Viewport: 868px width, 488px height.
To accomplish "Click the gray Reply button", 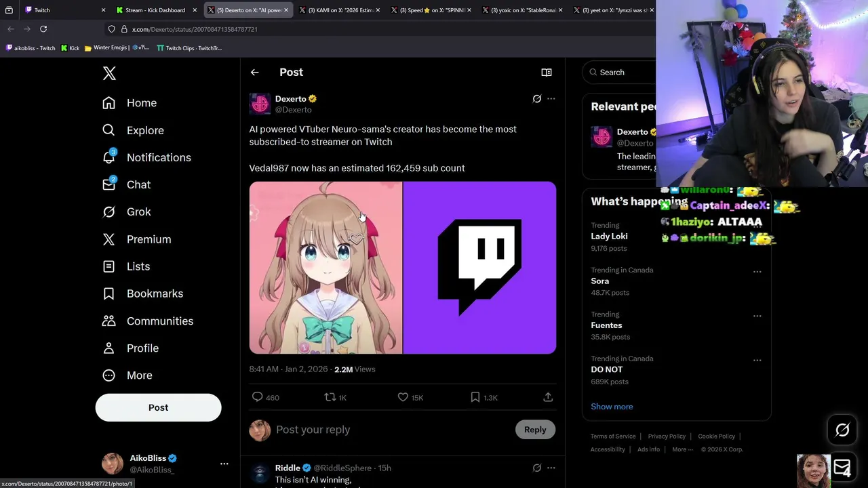I will click(x=535, y=430).
